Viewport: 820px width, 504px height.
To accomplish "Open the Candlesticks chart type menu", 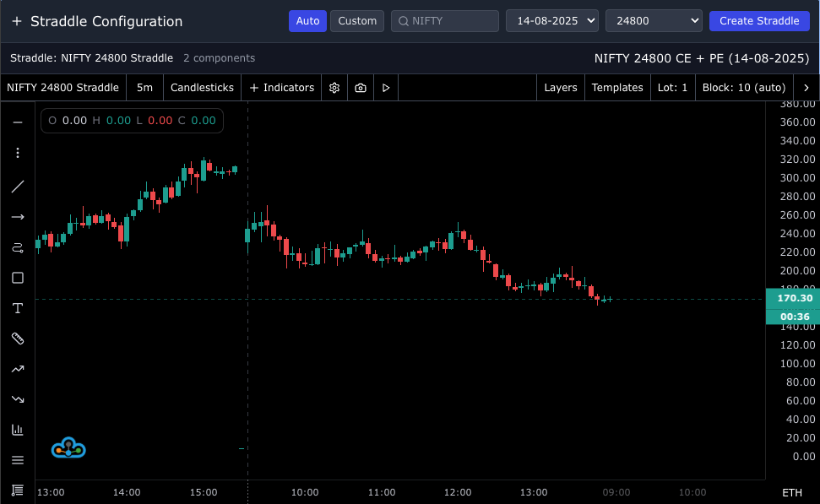I will tap(202, 87).
